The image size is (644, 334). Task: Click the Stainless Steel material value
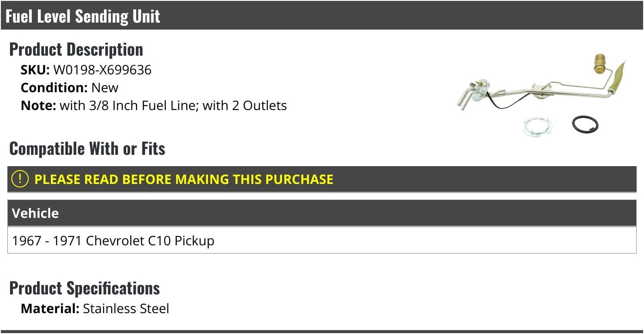point(126,309)
